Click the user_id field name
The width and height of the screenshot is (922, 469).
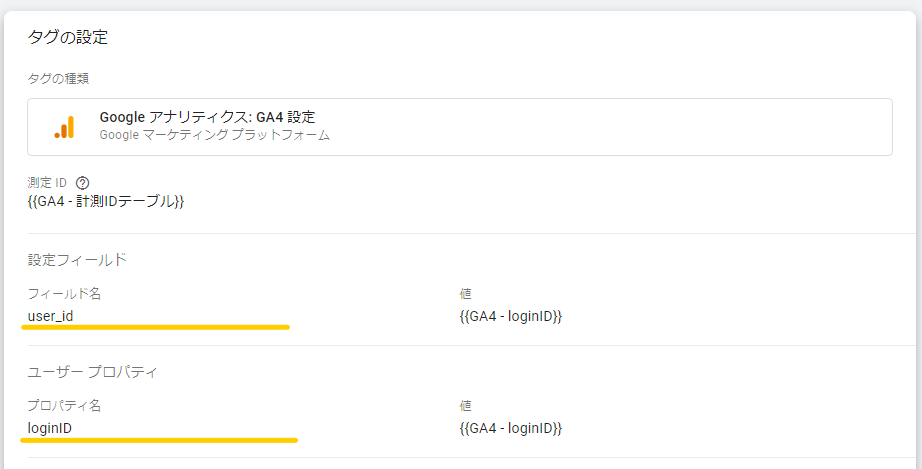[51, 316]
